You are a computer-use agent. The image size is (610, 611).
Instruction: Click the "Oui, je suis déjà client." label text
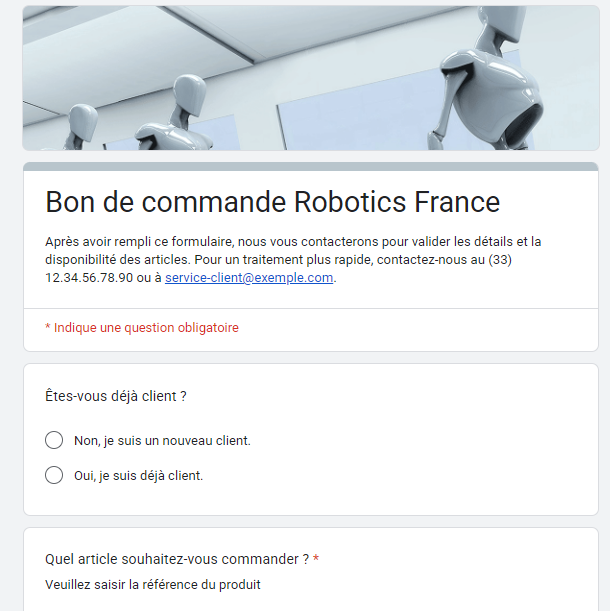tap(138, 475)
